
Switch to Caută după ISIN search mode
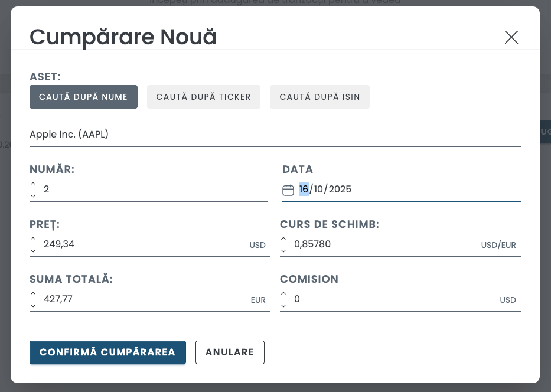[x=319, y=97]
